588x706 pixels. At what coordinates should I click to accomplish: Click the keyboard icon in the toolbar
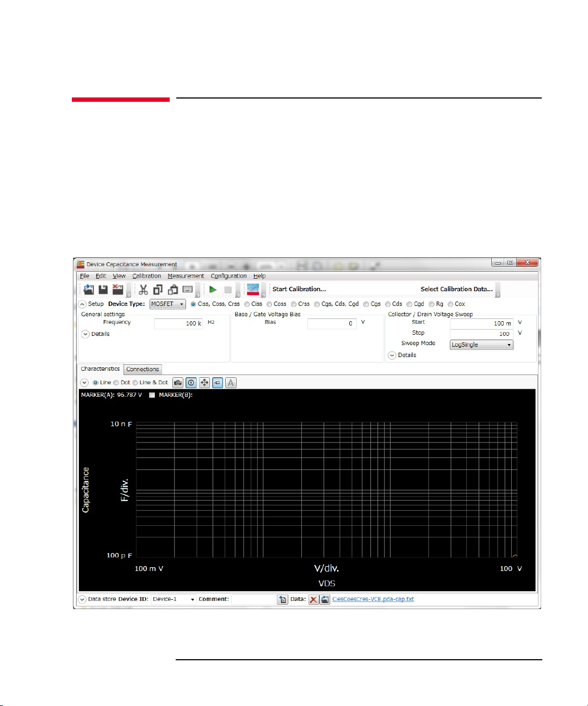point(188,290)
